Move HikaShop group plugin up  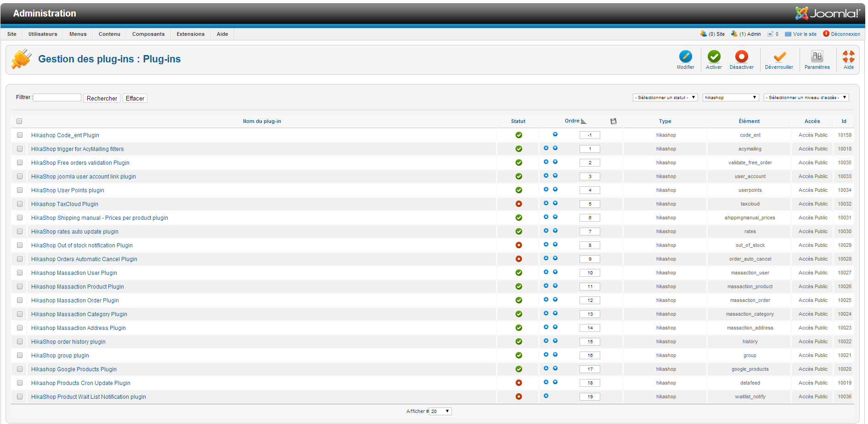pyautogui.click(x=546, y=355)
